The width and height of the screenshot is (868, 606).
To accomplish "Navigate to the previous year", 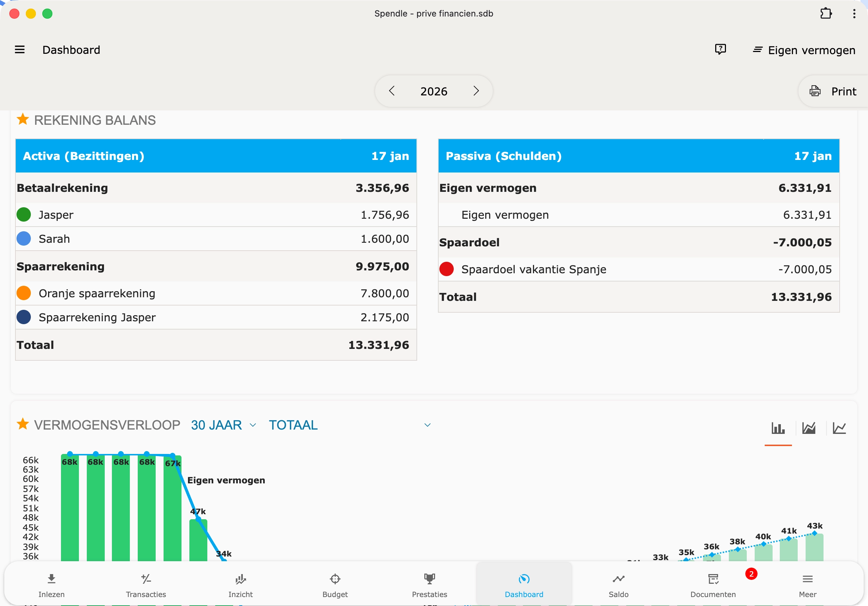I will 392,91.
